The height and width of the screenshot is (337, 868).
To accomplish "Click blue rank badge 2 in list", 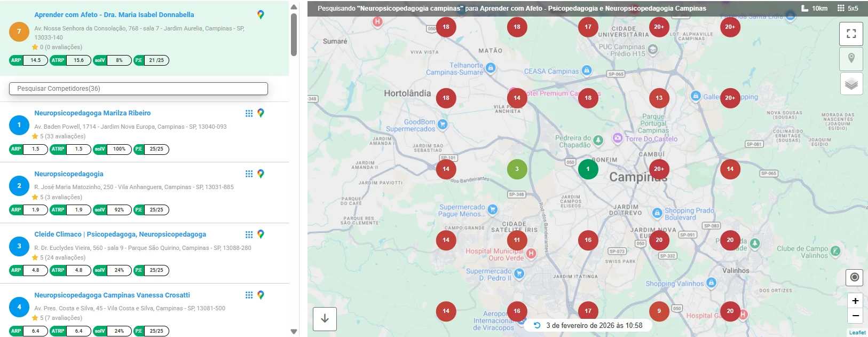I will click(19, 186).
